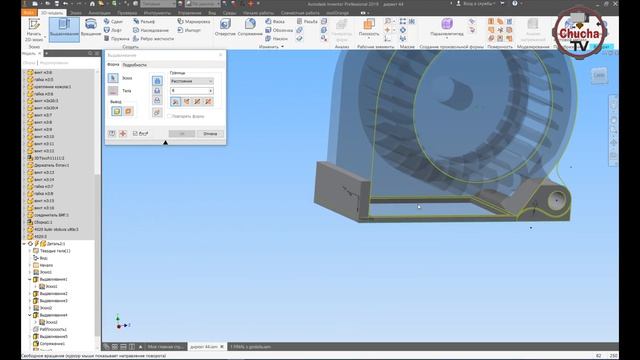The width and height of the screenshot is (640, 360).
Task: Select the Наклон (Draft) tool
Action: [x=277, y=39]
